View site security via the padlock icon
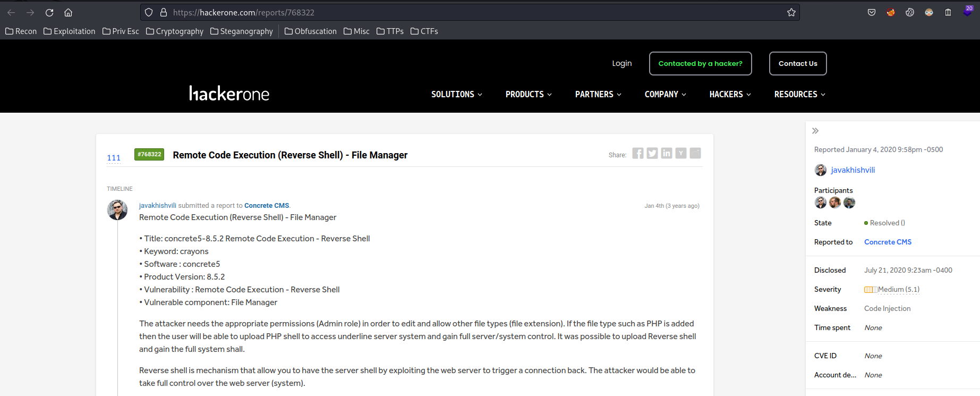Image resolution: width=980 pixels, height=396 pixels. (164, 12)
